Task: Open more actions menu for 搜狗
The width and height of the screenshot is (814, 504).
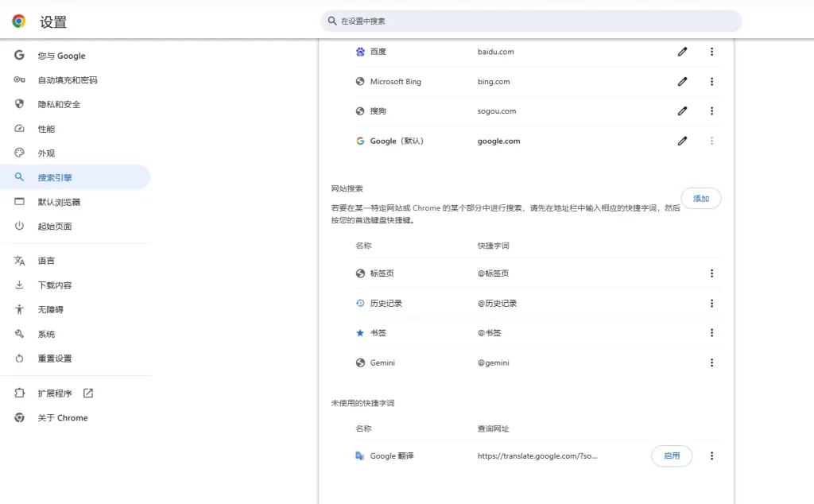Action: coord(711,111)
